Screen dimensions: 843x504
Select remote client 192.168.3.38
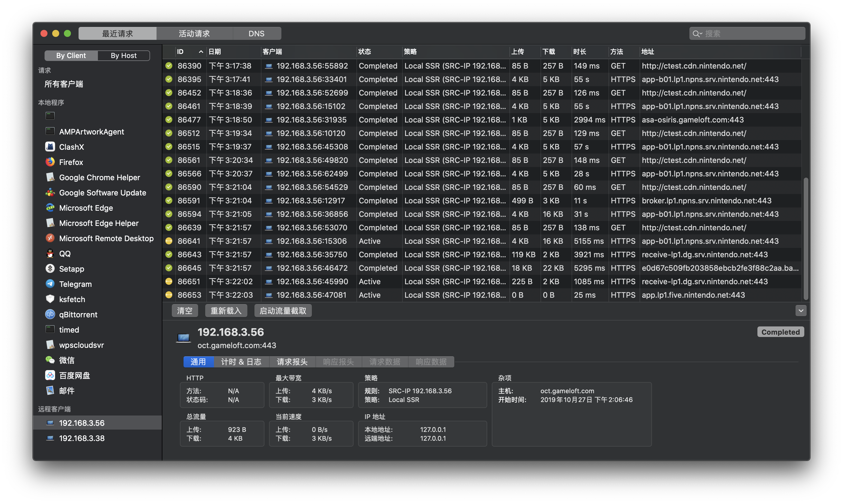click(82, 438)
